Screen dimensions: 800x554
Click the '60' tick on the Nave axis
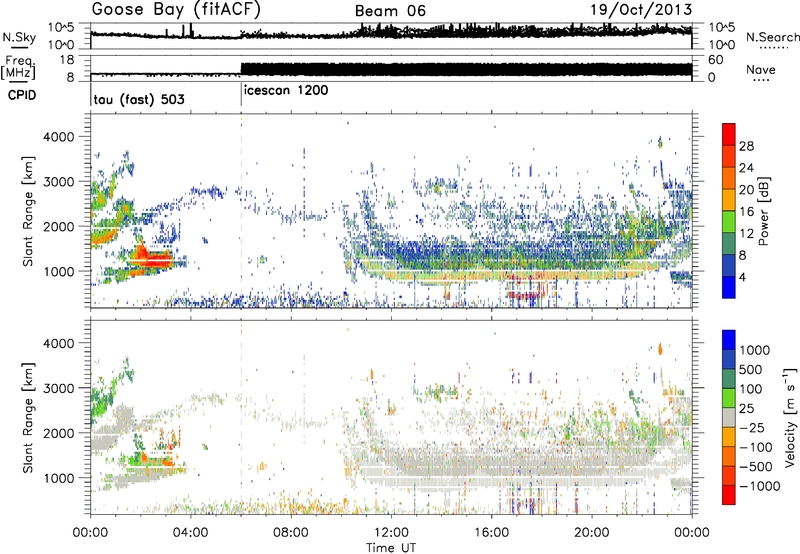point(716,60)
